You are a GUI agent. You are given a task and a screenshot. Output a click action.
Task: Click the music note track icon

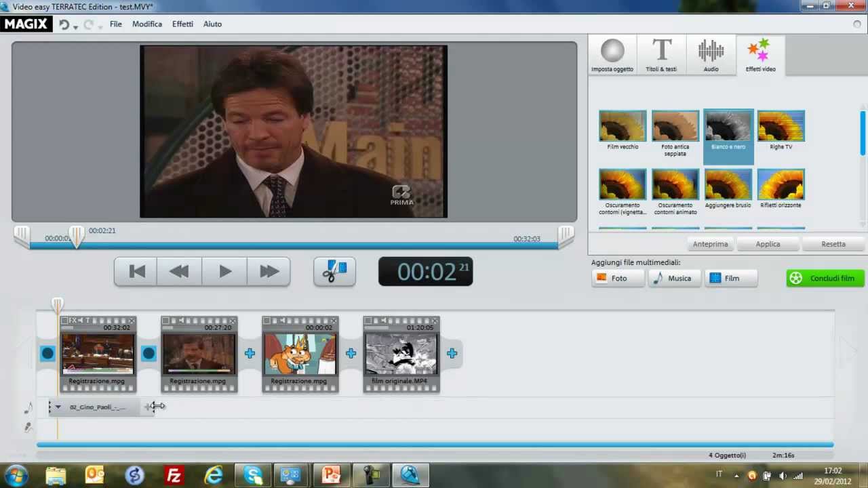coord(28,408)
